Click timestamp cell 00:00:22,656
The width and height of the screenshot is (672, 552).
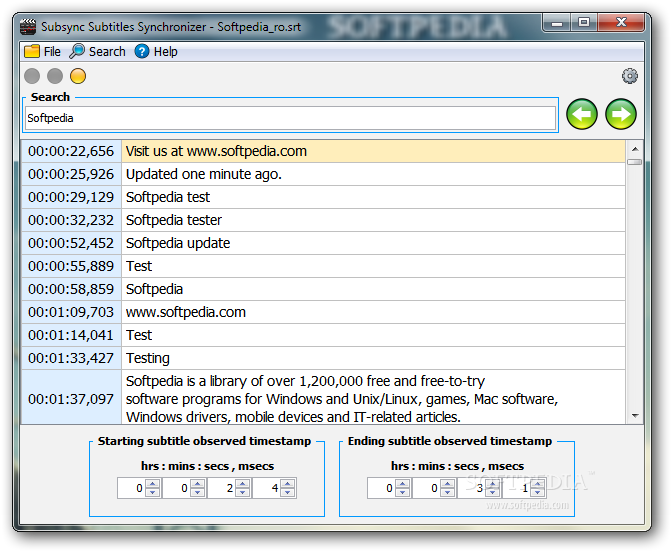[71, 151]
